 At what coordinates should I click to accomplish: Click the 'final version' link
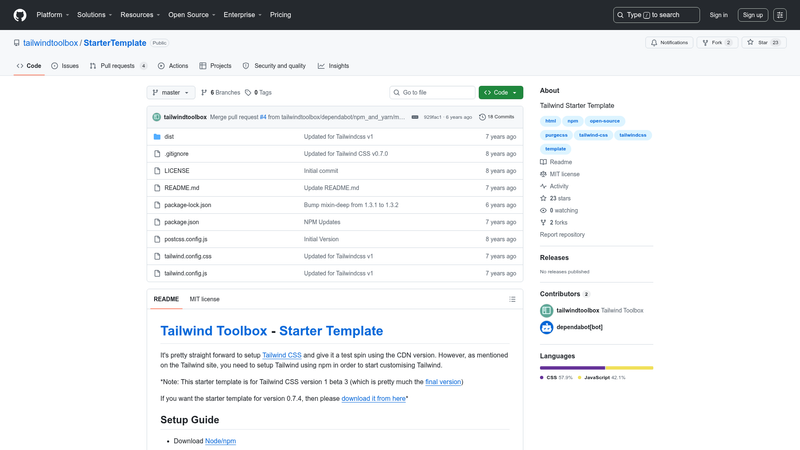point(443,382)
